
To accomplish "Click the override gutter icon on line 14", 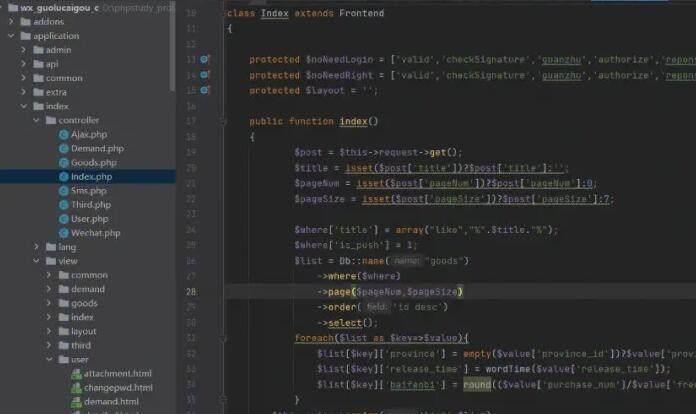I will click(204, 75).
